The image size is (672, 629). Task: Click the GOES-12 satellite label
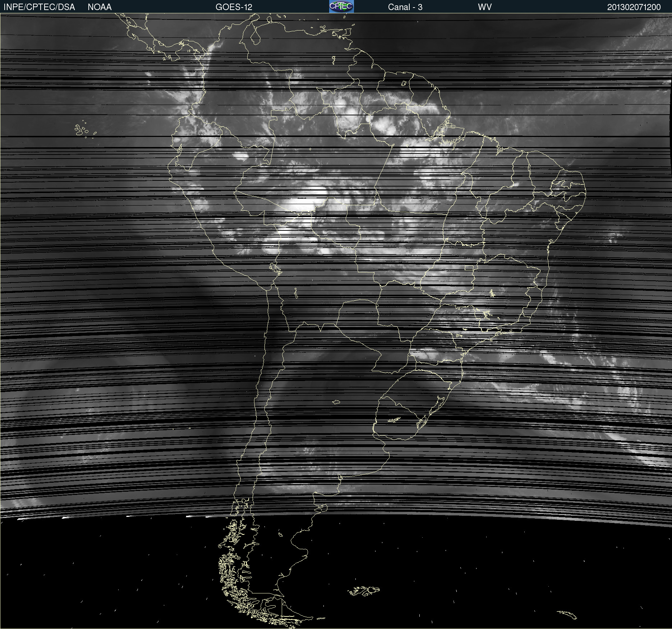pyautogui.click(x=234, y=7)
